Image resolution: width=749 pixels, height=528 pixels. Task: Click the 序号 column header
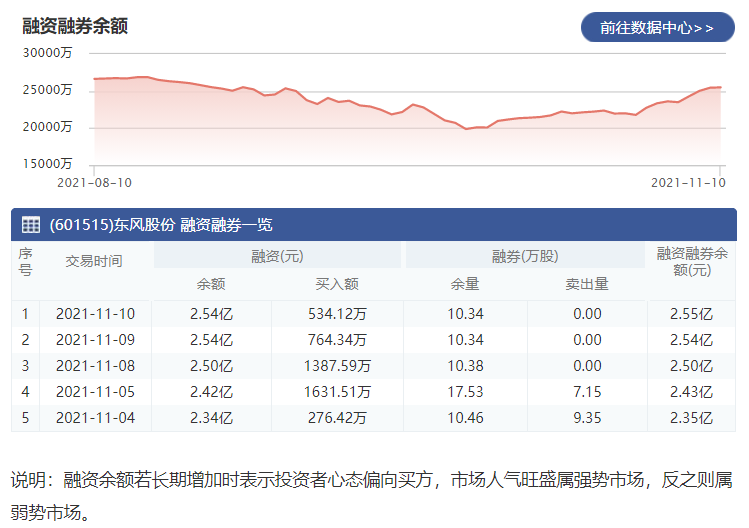pyautogui.click(x=25, y=261)
